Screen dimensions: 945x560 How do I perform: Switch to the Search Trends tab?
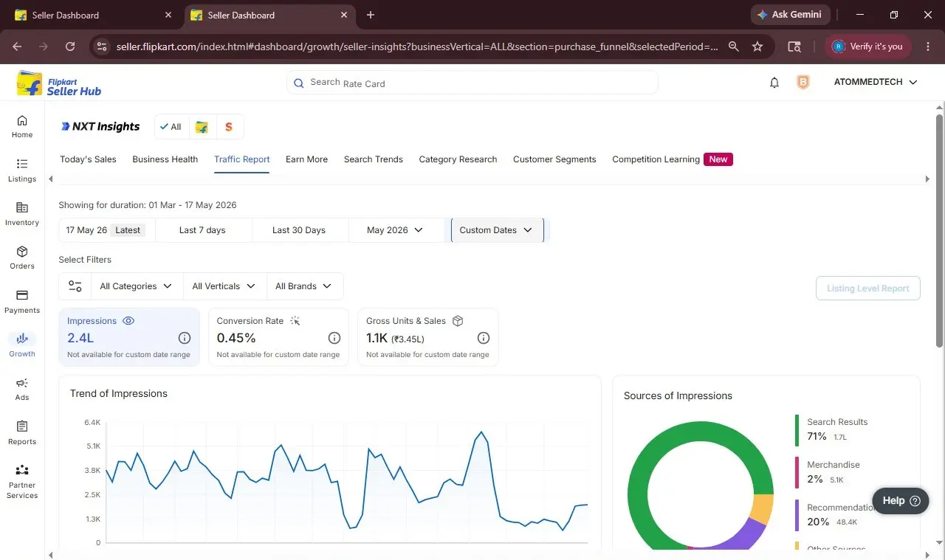point(374,159)
